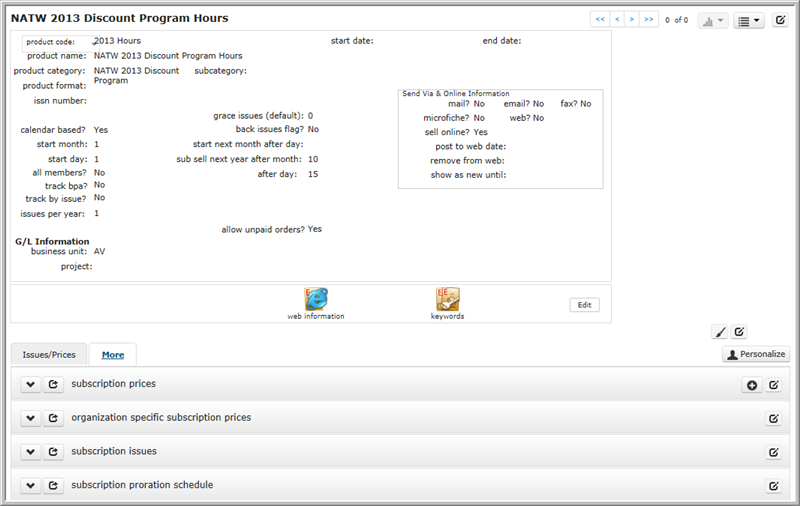Click the Personalize button
This screenshot has width=800, height=506.
tap(756, 354)
